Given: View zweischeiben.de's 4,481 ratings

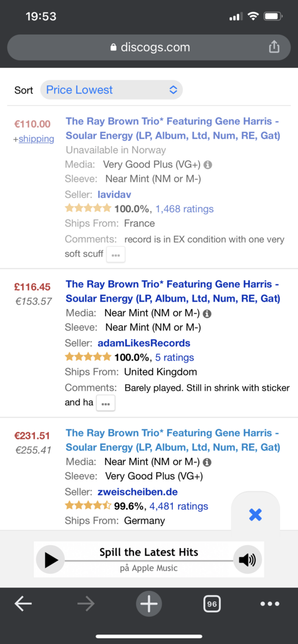Looking at the screenshot, I should pos(179,506).
